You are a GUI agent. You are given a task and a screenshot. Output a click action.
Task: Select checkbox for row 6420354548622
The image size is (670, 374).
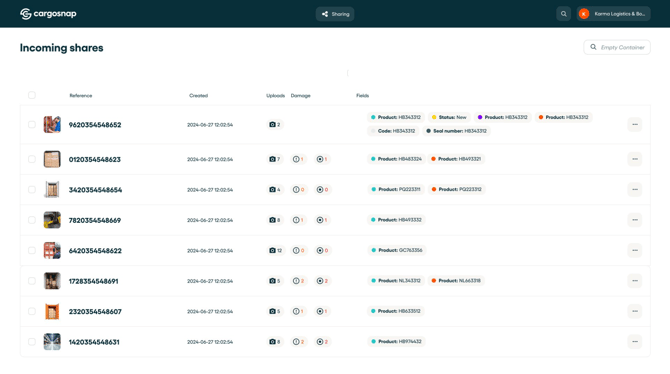(32, 250)
